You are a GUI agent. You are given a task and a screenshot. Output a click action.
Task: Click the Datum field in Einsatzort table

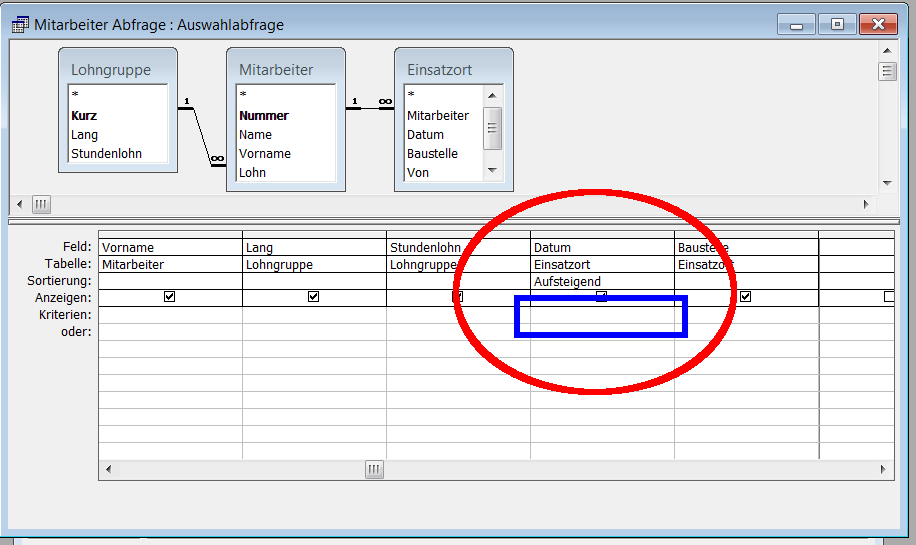click(x=424, y=135)
